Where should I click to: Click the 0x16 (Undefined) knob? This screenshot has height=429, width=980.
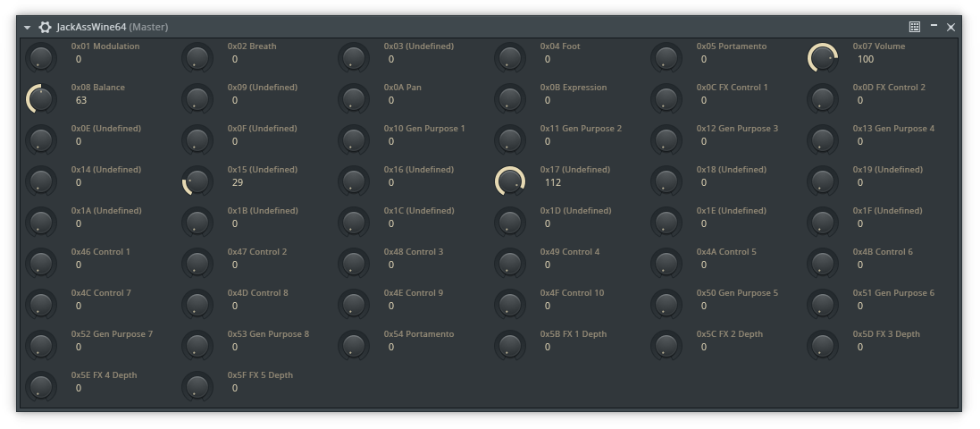pos(353,181)
